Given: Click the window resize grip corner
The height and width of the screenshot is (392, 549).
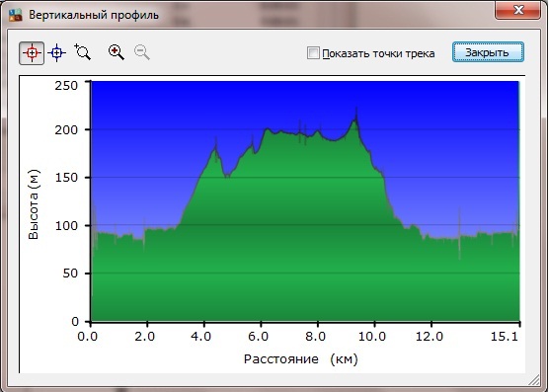Looking at the screenshot, I should pyautogui.click(x=533, y=379).
